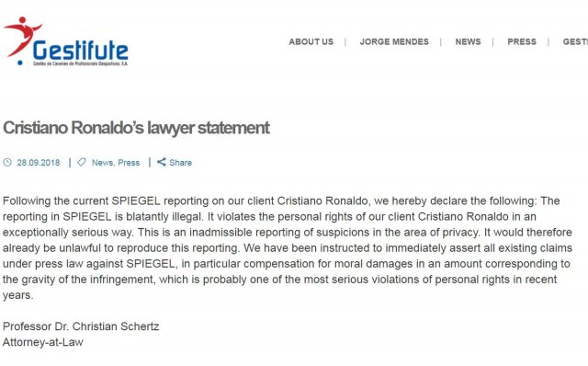Open the About Us menu item
Viewport: 588px width, 366px height.
[311, 41]
